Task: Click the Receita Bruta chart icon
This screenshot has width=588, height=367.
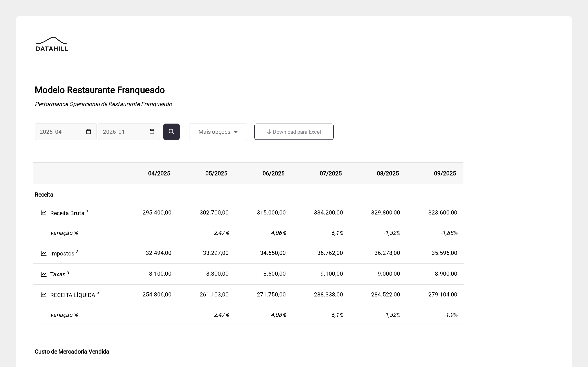Action: pos(43,213)
